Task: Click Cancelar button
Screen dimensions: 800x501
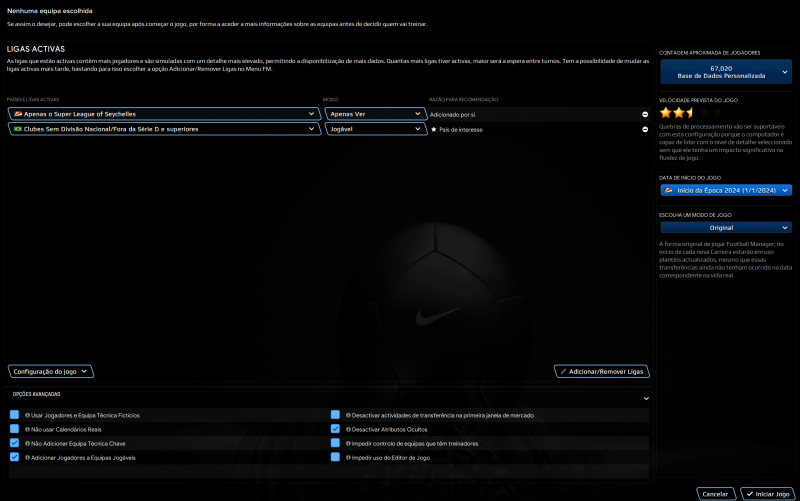Action: coord(715,494)
